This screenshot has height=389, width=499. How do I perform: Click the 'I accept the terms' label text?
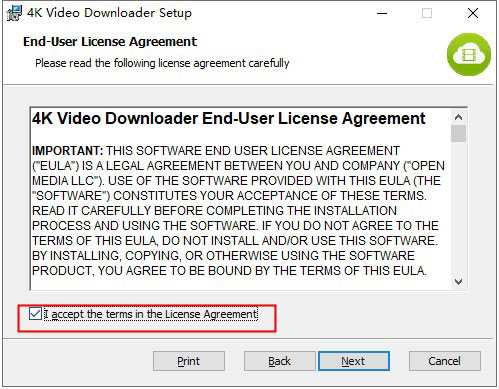click(151, 314)
